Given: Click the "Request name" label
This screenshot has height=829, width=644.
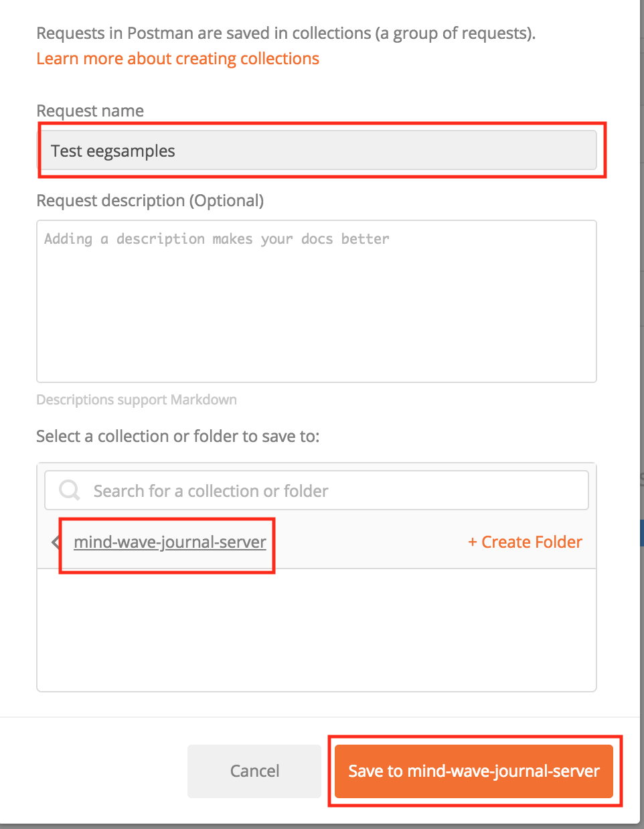Looking at the screenshot, I should pos(90,110).
